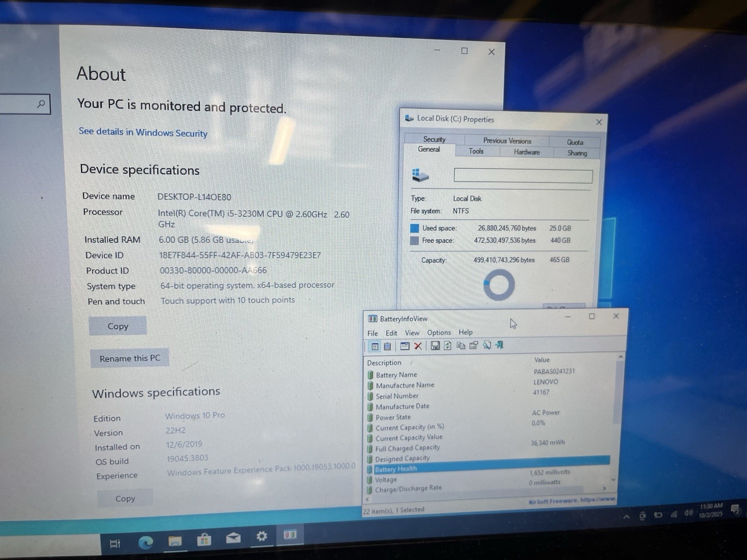Click the refresh icon in BatteryInfoView toolbar
This screenshot has height=560, width=747.
[x=447, y=346]
